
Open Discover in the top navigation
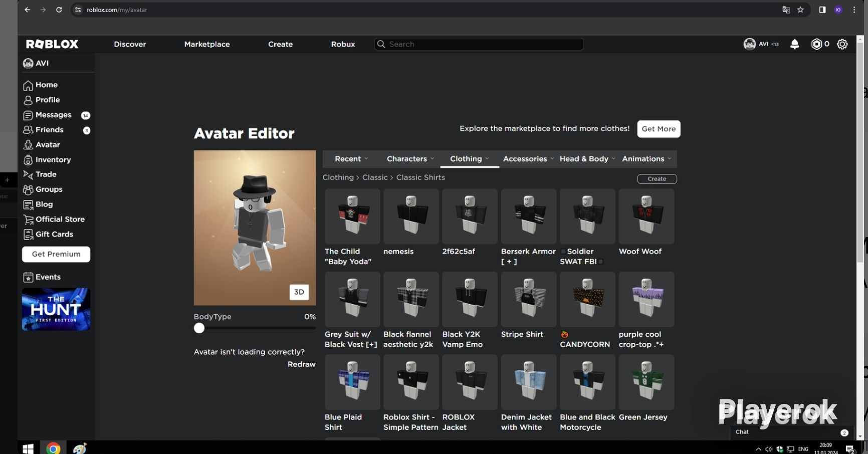[x=130, y=44]
